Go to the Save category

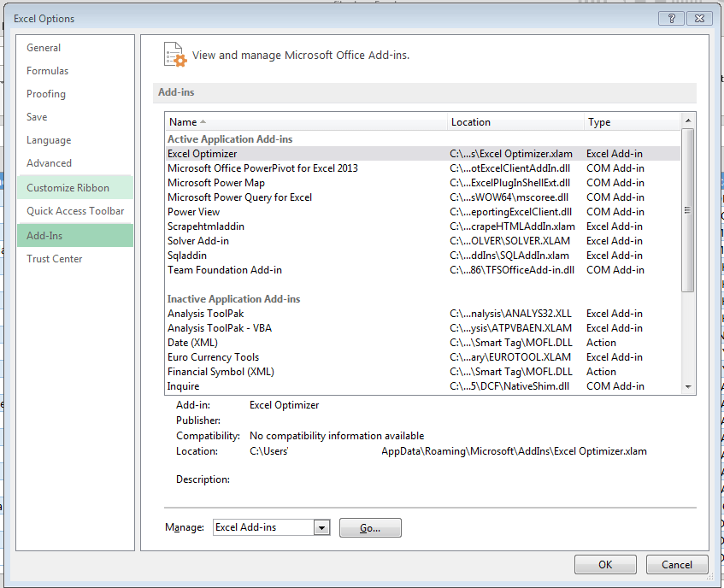coord(75,117)
